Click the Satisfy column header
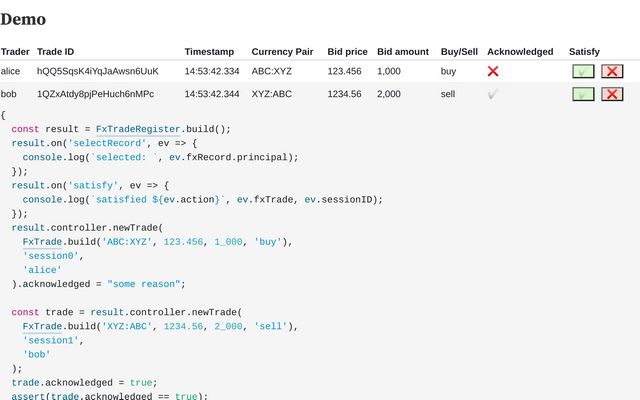The height and width of the screenshot is (400, 640). [584, 52]
